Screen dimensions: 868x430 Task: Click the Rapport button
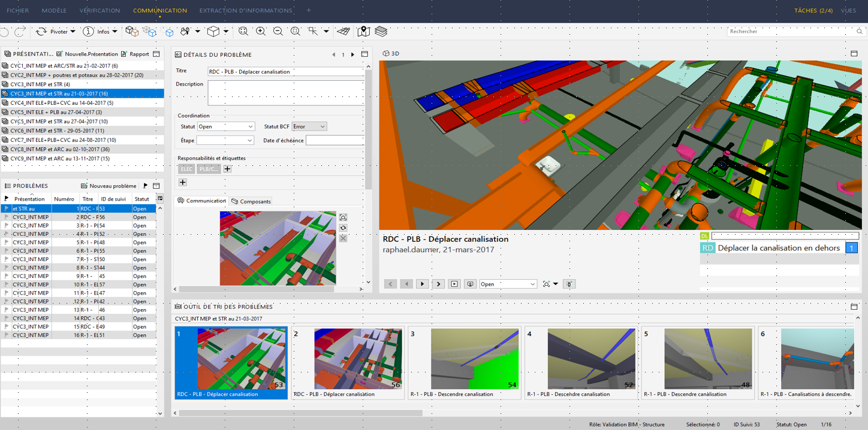click(135, 54)
